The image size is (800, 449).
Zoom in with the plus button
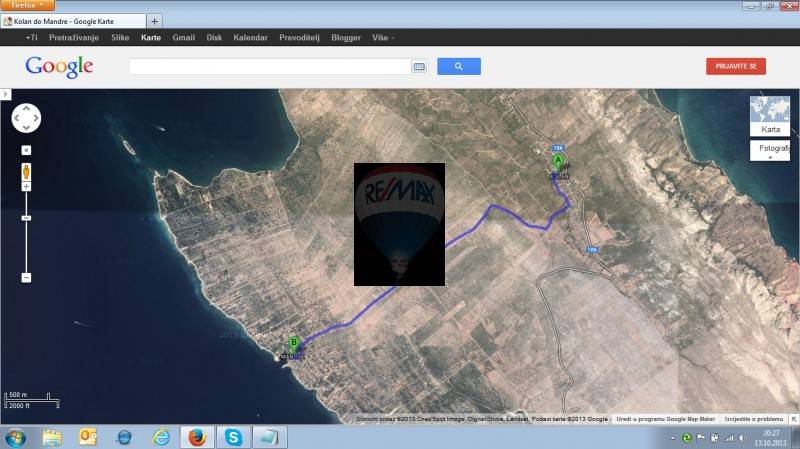tap(27, 150)
